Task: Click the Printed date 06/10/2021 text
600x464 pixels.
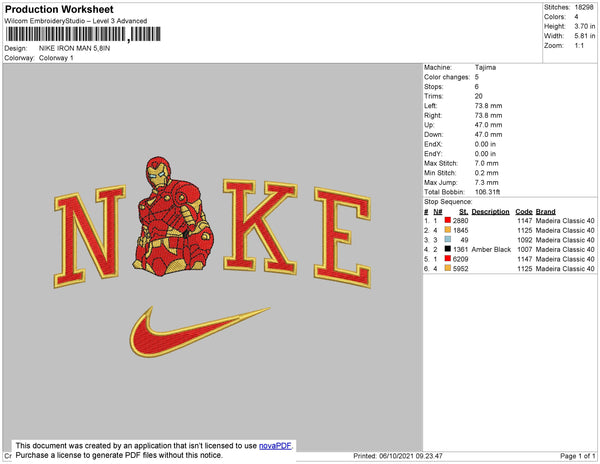Action: 398,456
